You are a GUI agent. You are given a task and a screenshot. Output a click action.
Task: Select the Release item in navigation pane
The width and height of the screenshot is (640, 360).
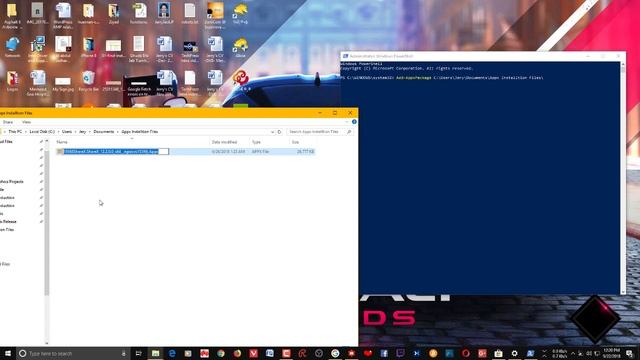click(x=9, y=222)
